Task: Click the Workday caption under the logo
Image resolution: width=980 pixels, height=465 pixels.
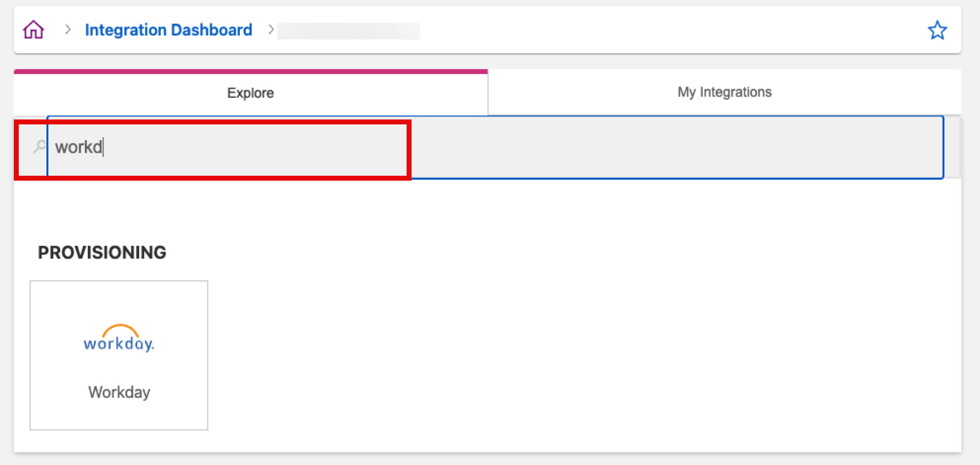Action: click(x=119, y=392)
